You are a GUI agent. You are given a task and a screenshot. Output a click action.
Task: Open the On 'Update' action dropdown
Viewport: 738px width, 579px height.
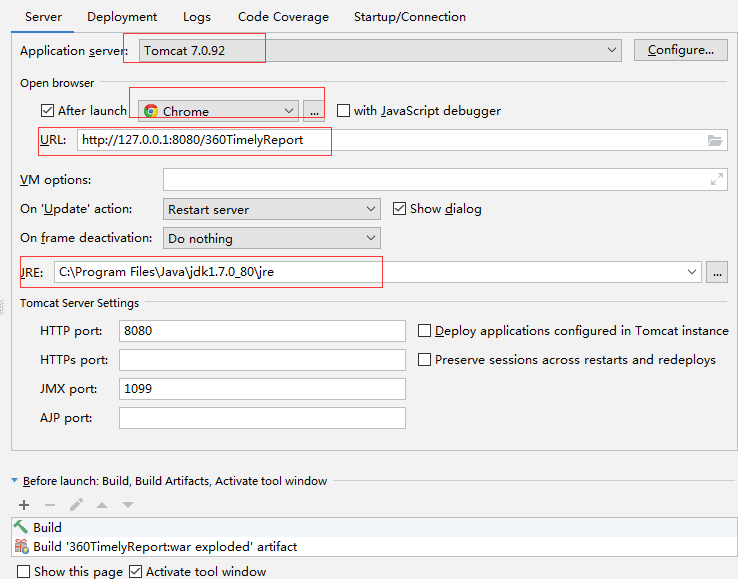point(272,209)
